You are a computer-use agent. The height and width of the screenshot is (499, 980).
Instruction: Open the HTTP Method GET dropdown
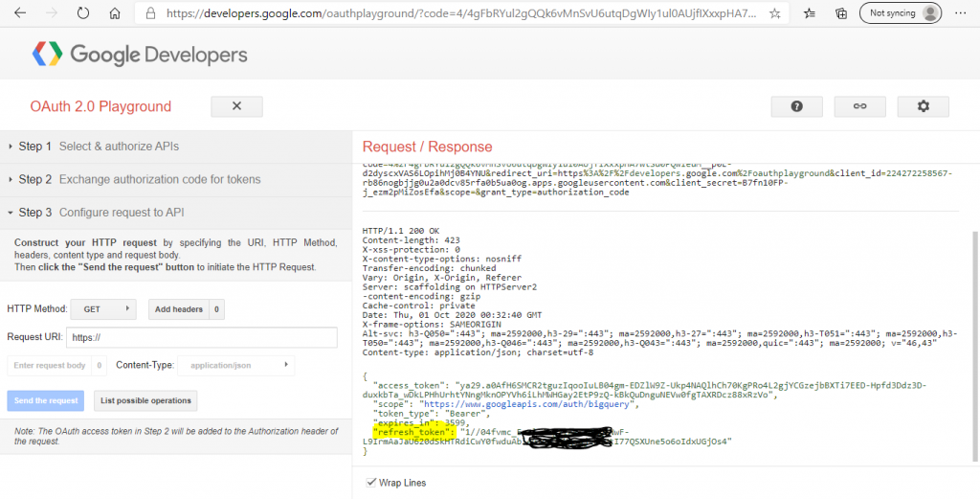pyautogui.click(x=103, y=309)
